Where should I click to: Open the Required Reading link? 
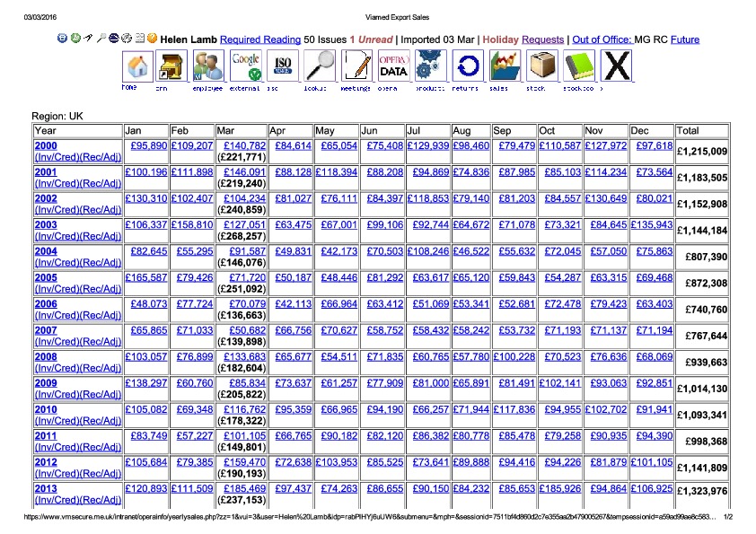pos(259,39)
